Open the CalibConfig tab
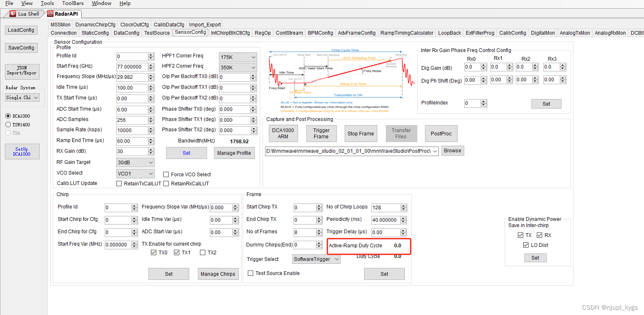The image size is (644, 315). pos(512,33)
